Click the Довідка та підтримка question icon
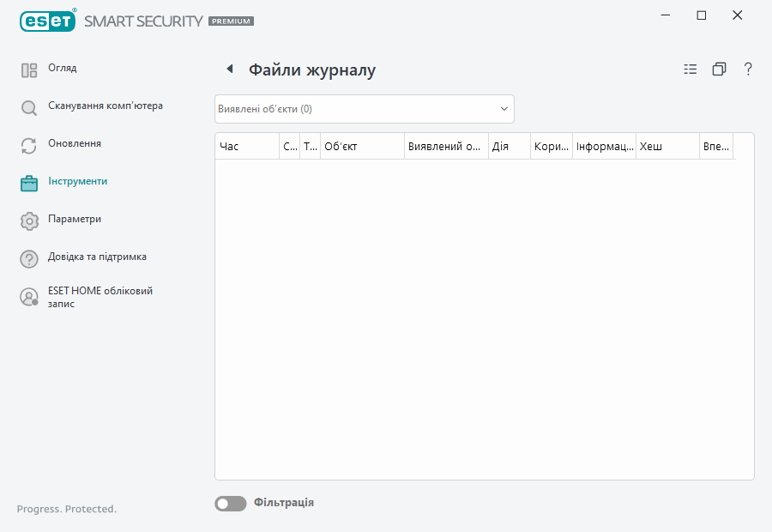Image resolution: width=772 pixels, height=532 pixels. tap(29, 258)
